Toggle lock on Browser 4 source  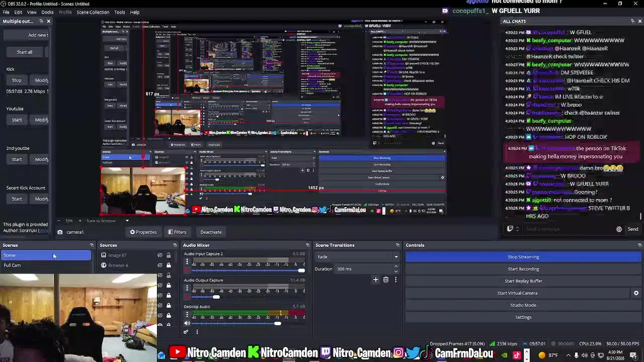click(x=169, y=265)
